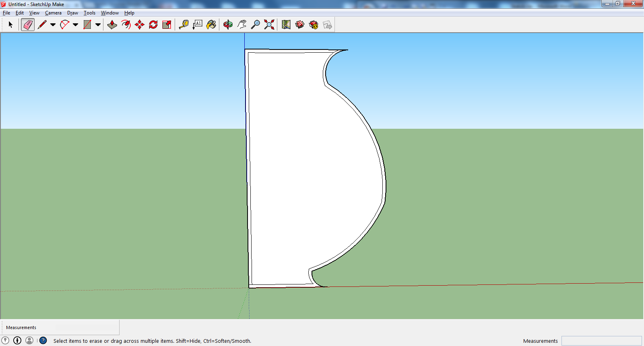Select the Pan hand tool
The image size is (644, 346).
[242, 25]
